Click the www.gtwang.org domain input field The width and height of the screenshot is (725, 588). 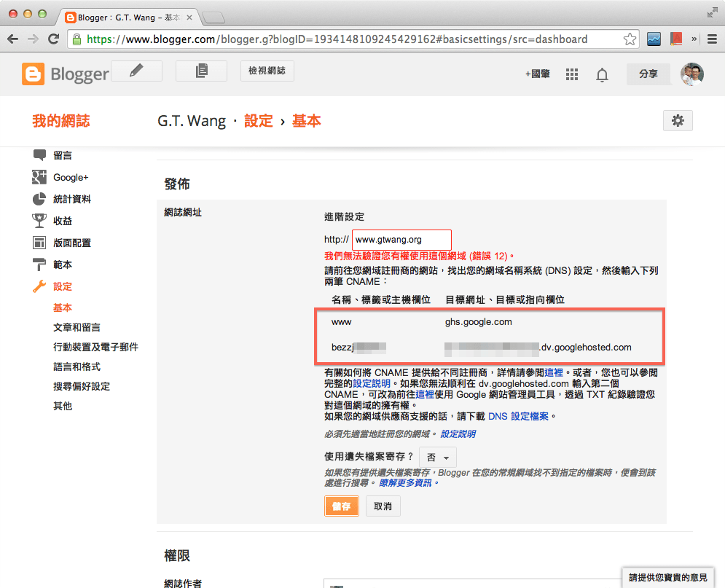(401, 239)
